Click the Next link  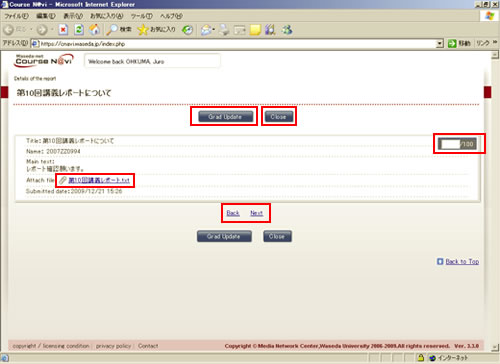(256, 213)
